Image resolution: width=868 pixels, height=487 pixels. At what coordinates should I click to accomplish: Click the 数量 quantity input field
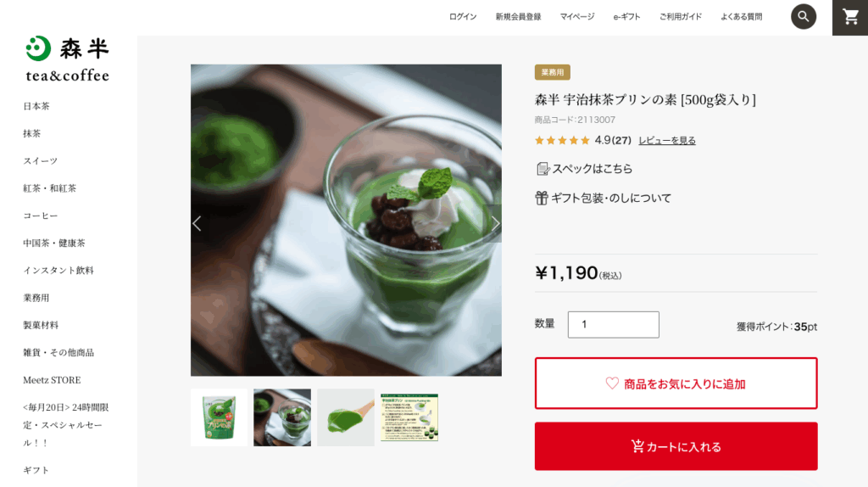click(614, 325)
